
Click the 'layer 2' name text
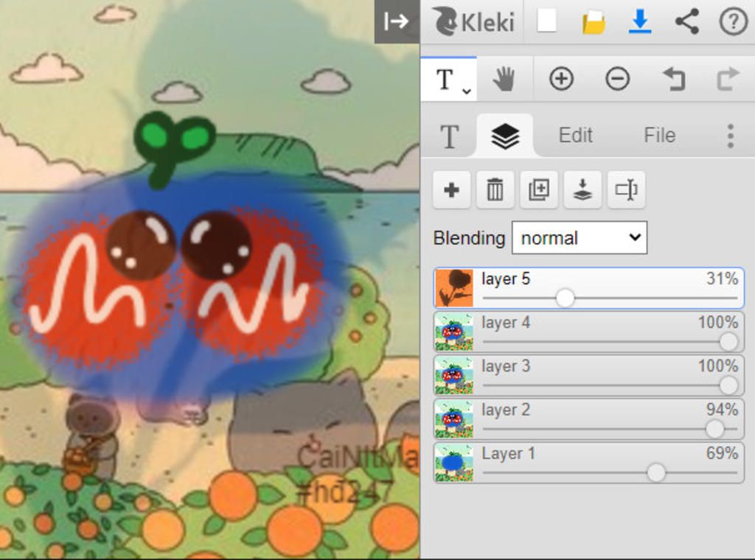(506, 410)
